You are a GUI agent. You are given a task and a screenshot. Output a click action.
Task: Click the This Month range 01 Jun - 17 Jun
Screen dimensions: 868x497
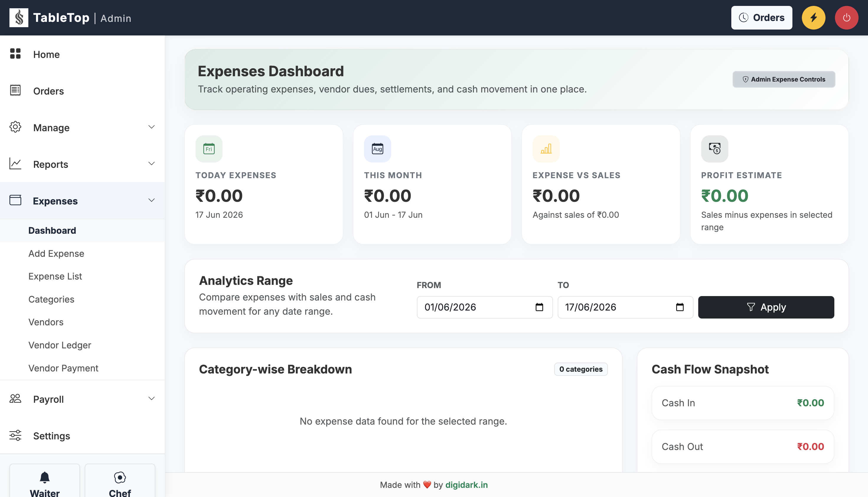coord(393,215)
